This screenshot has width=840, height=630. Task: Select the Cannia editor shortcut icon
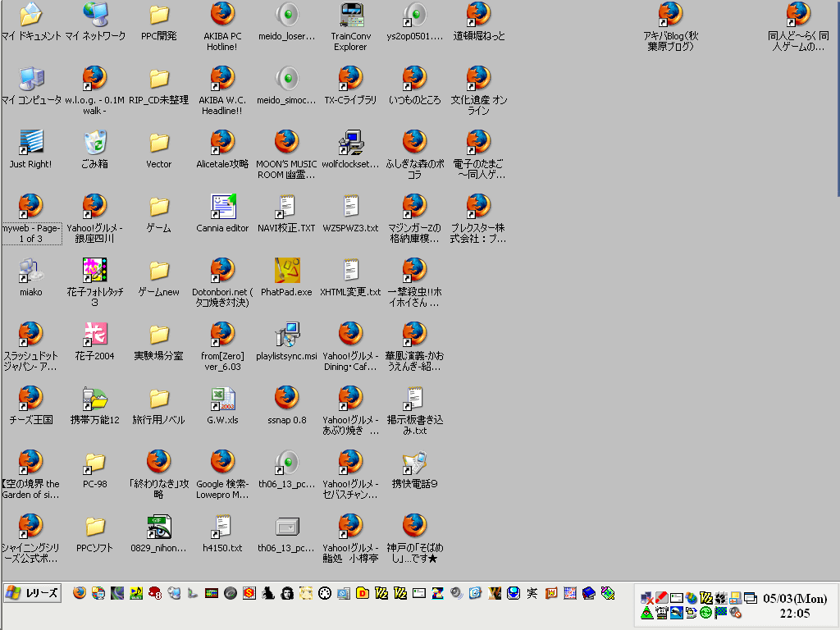click(222, 206)
